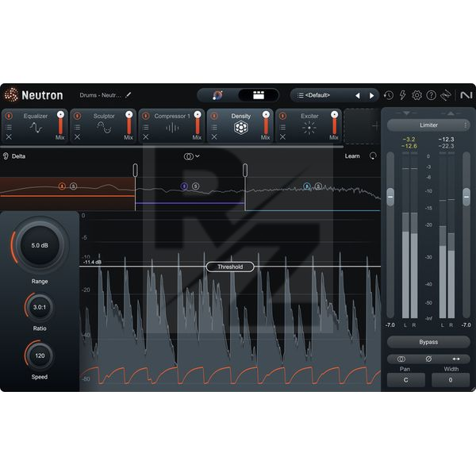476x476 pixels.
Task: Toggle Compressor 1 module power
Action: tap(146, 116)
